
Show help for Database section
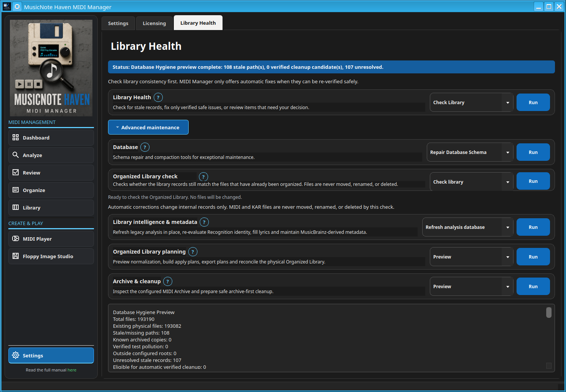tap(145, 147)
